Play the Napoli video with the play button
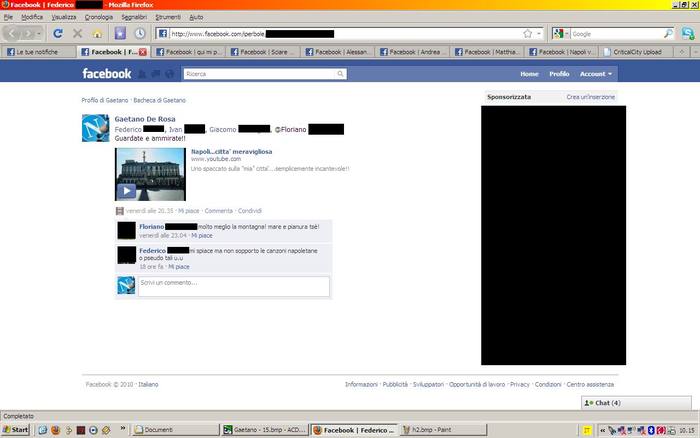700x438 pixels. click(x=127, y=191)
